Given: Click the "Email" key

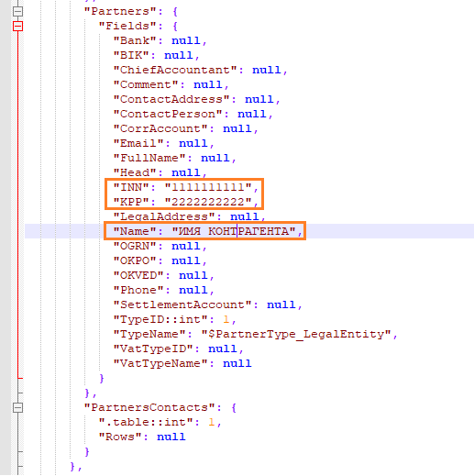Looking at the screenshot, I should (x=138, y=143).
